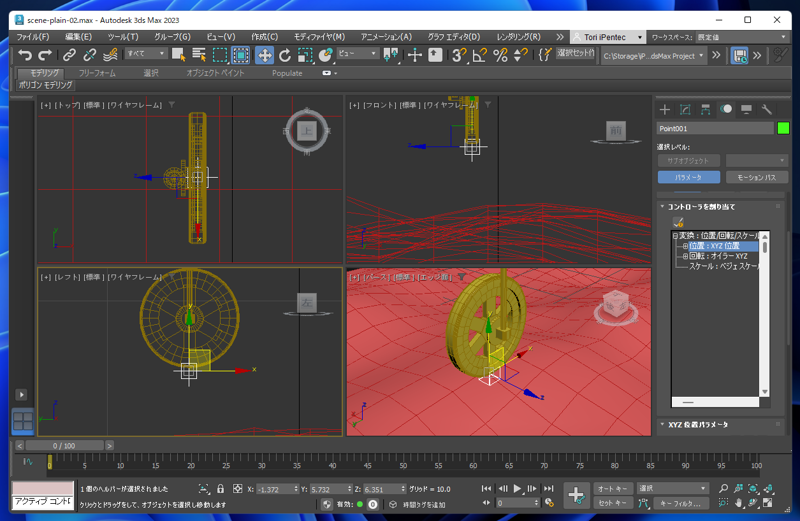Click the パラメータ button in motion panel

pos(689,177)
